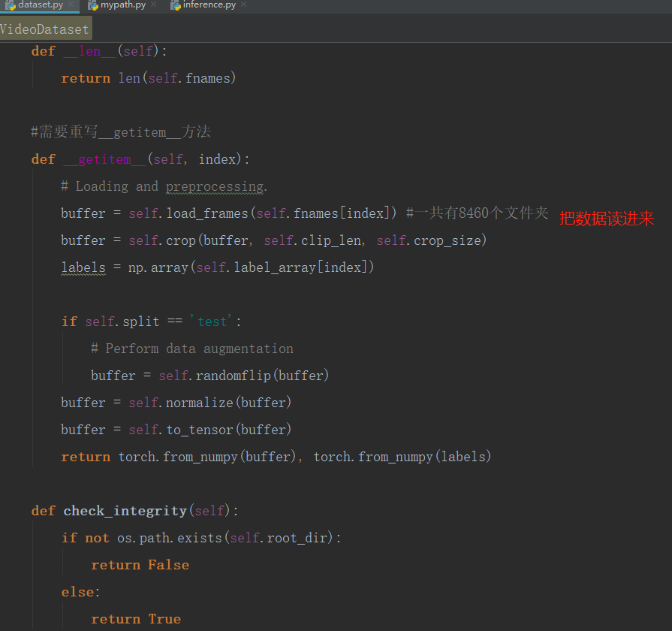The image size is (672, 631).
Task: Click 'self.to_tensor(buffer)' call
Action: [210, 430]
